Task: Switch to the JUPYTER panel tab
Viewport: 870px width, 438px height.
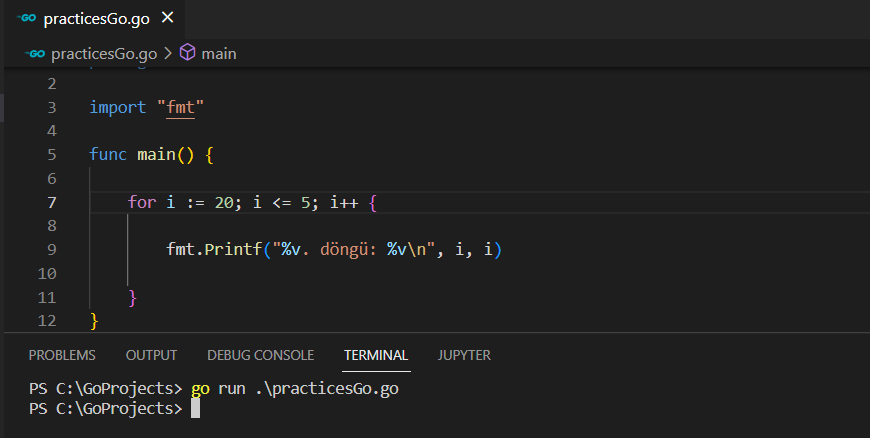Action: point(464,355)
